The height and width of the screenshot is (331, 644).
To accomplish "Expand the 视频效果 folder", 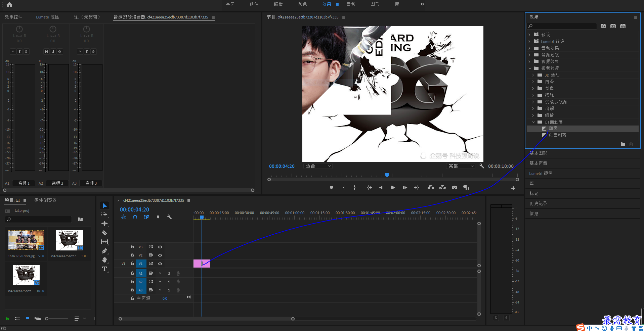I will coord(529,61).
